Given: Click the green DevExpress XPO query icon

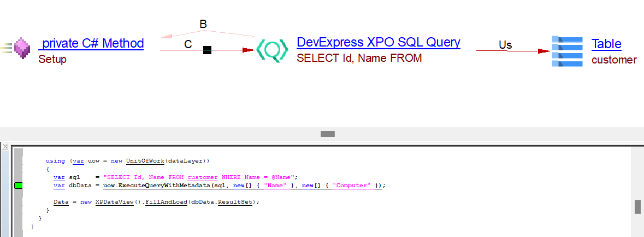Looking at the screenshot, I should coord(272,50).
